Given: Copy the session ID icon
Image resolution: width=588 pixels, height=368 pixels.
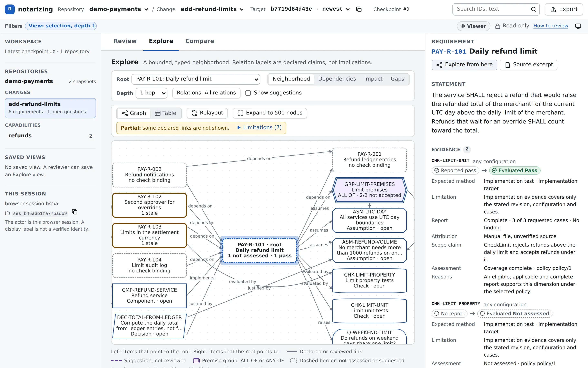Looking at the screenshot, I should tap(75, 212).
